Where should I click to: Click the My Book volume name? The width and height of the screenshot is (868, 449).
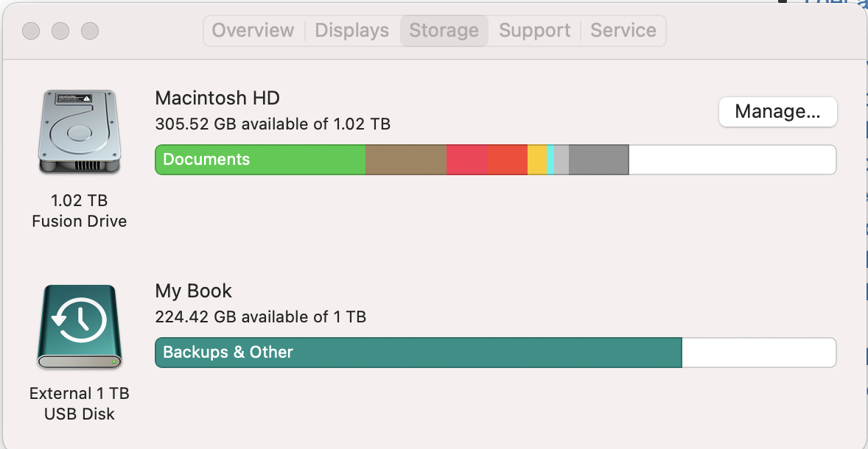(193, 291)
